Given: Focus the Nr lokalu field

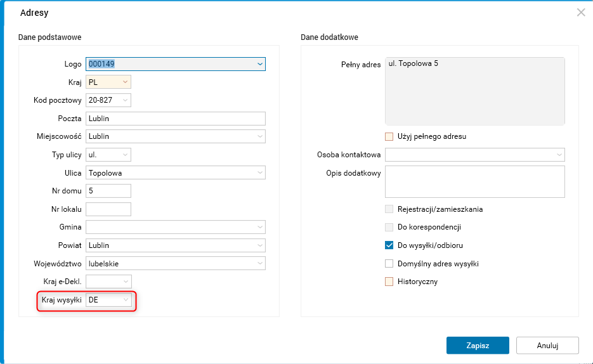Looking at the screenshot, I should 108,209.
